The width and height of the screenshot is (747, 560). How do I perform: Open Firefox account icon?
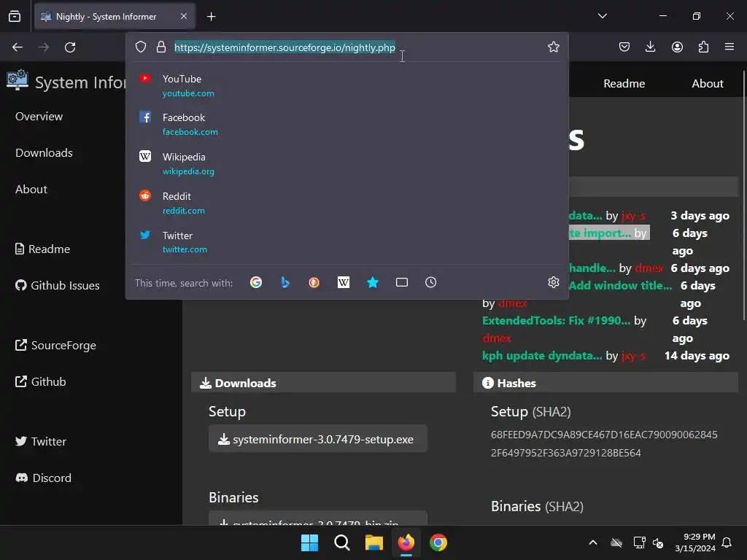pos(677,47)
